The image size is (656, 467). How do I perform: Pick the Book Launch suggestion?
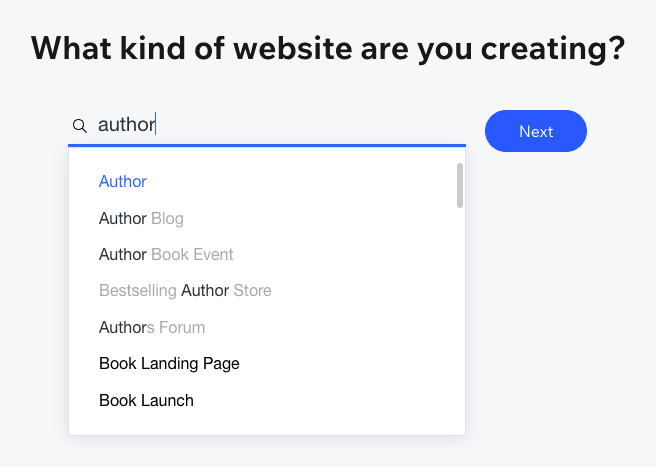[x=146, y=400]
